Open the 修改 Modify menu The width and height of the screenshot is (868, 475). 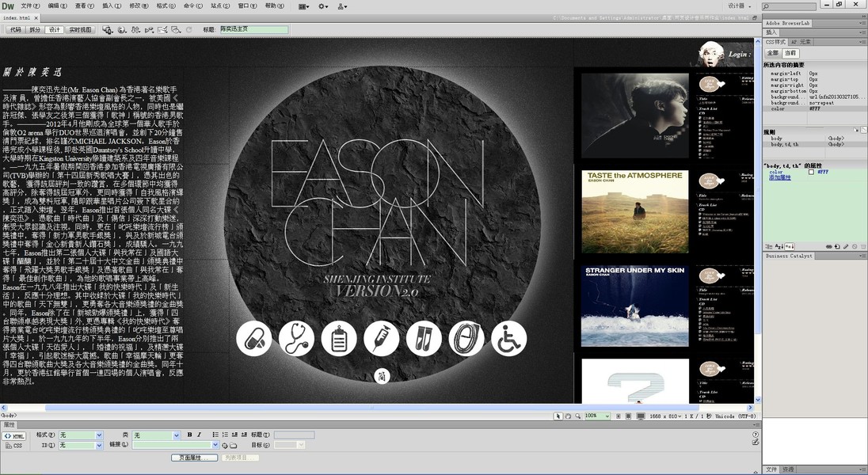[139, 6]
